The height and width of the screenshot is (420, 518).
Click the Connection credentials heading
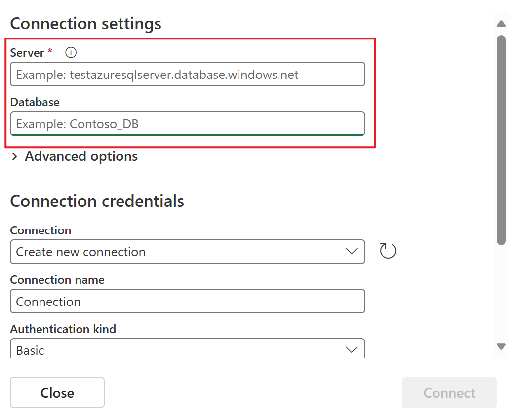tap(97, 201)
